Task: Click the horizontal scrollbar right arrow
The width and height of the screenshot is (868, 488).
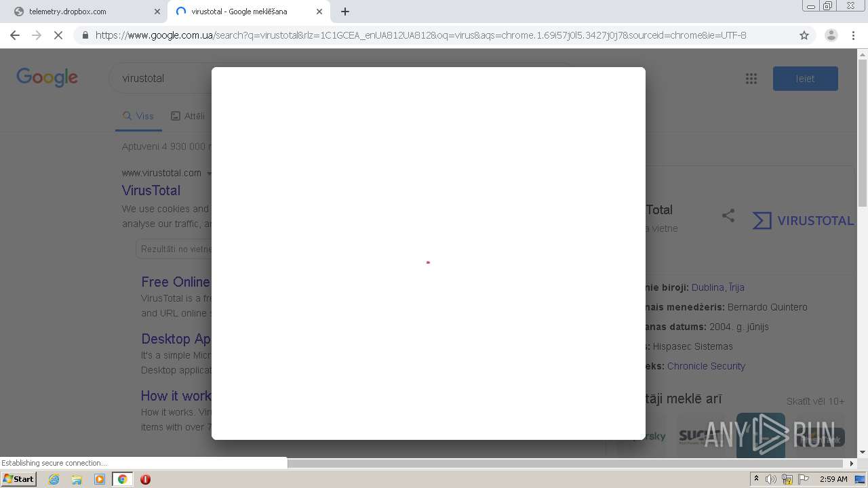Action: (x=852, y=463)
